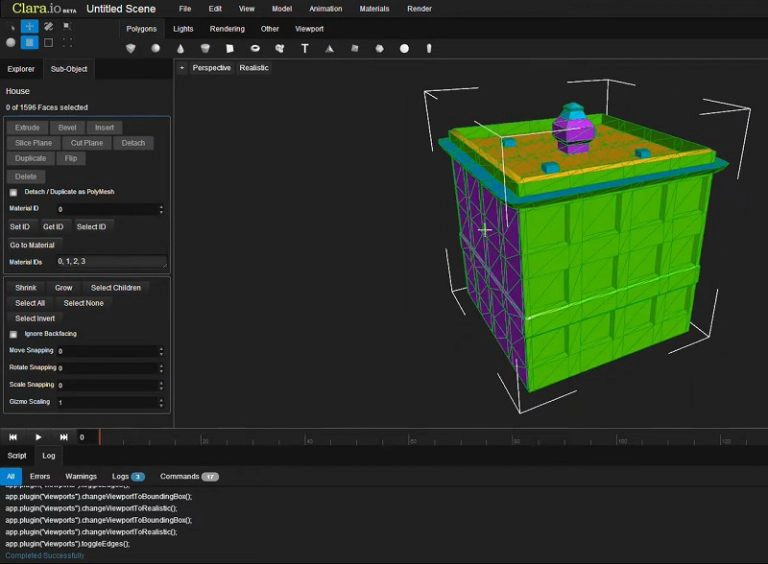Expand the viewport plus menu
Image resolution: width=768 pixels, height=564 pixels.
tap(181, 68)
